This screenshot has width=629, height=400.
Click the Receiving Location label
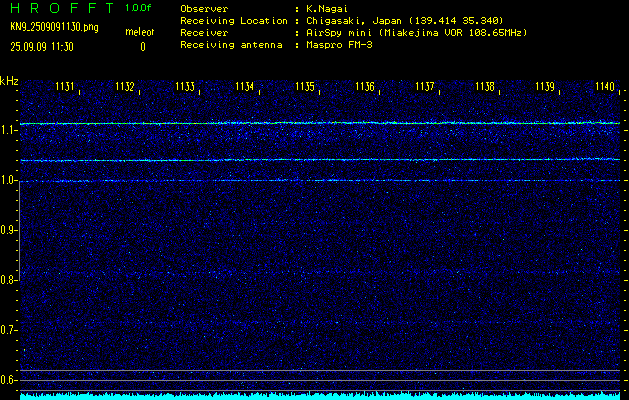point(234,21)
